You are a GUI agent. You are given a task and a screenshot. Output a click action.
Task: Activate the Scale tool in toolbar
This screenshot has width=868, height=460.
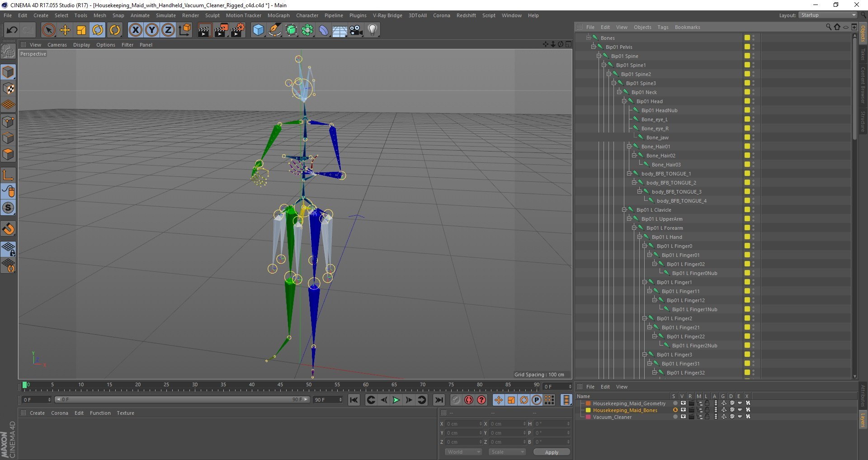[x=81, y=30]
